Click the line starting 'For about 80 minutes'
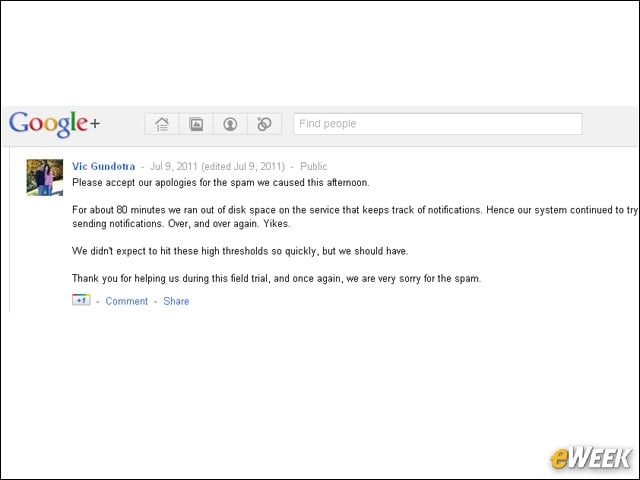This screenshot has width=640, height=480. [354, 210]
